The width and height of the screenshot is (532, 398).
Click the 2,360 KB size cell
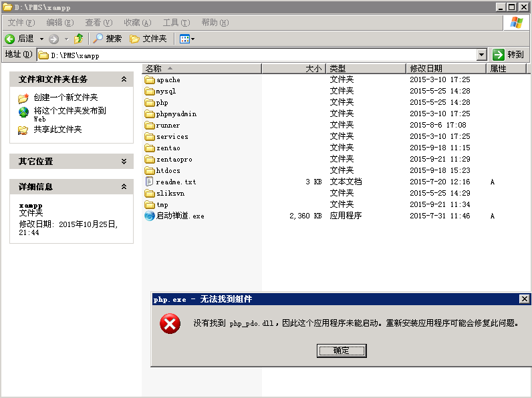(305, 216)
